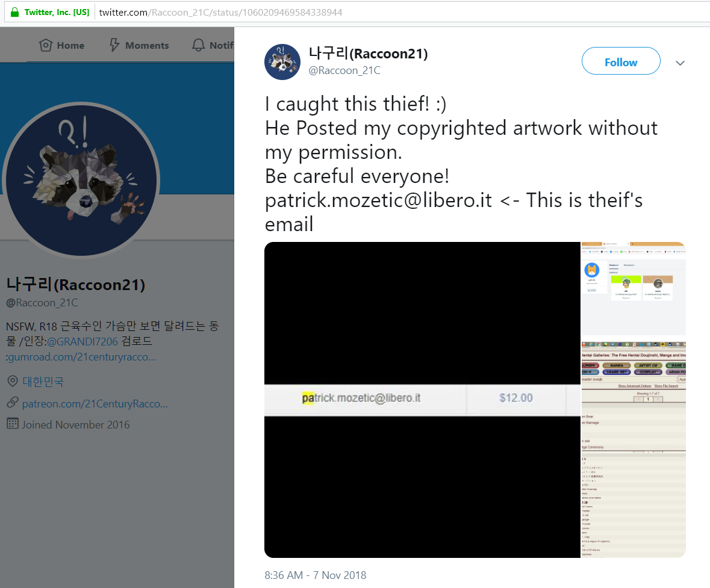Screen dimensions: 710x588
Task: Open the gumroad.com/21centuryracco link
Action: (82, 357)
